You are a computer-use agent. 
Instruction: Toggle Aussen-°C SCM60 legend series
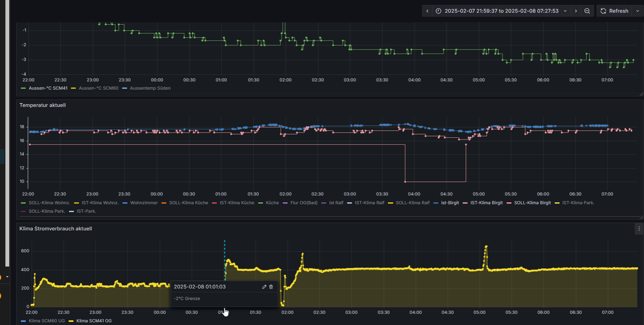coord(99,88)
